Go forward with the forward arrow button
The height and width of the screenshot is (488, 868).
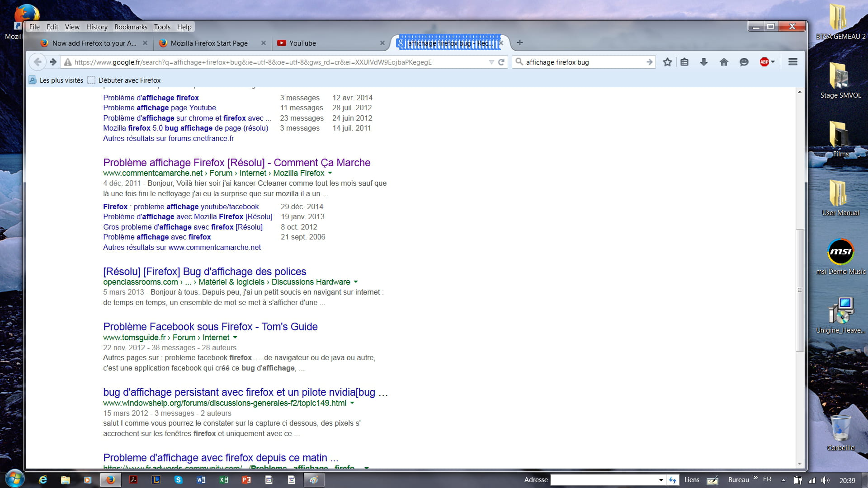(53, 62)
